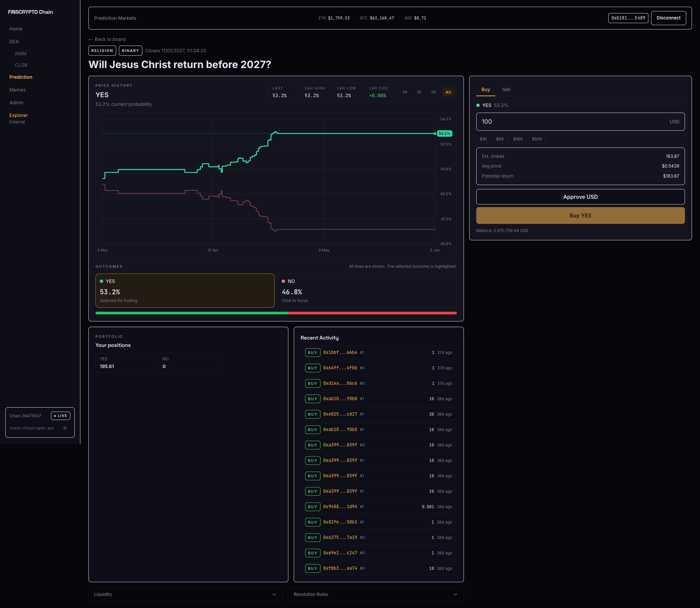Open activity address 0x64ff...4f0b
Screen dimensions: 700x608
click(x=340, y=368)
